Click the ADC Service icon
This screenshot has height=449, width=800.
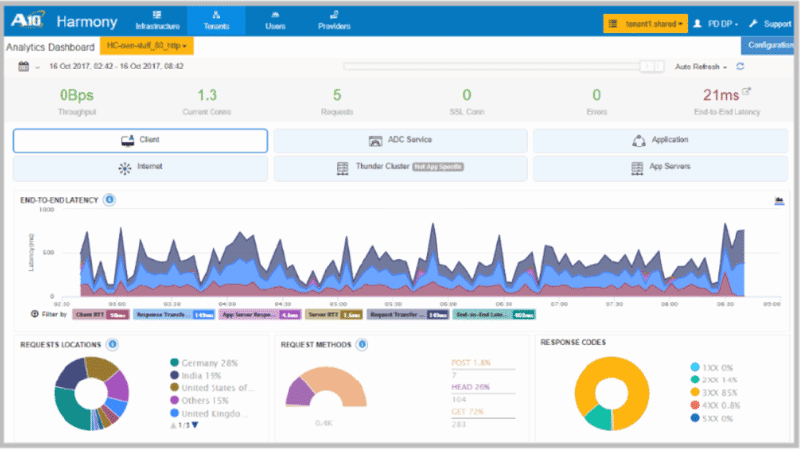[375, 141]
